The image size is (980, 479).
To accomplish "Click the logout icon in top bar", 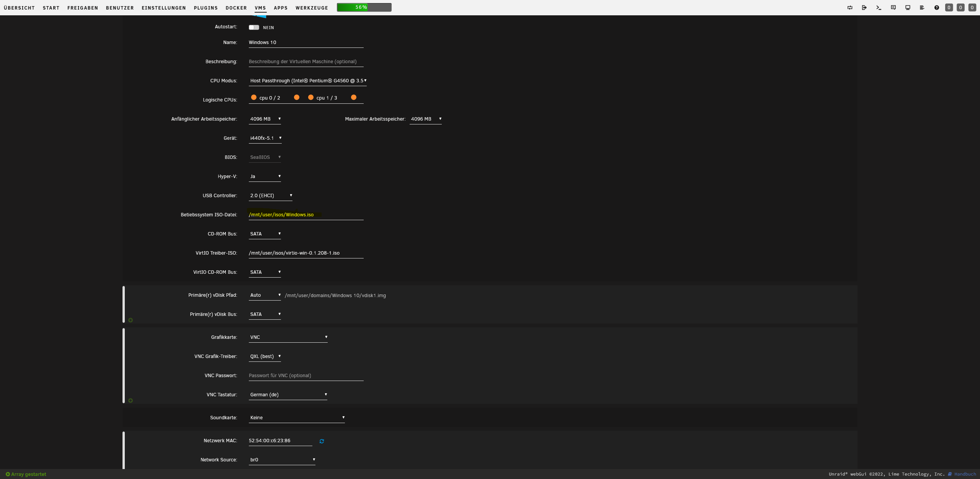I will [864, 8].
